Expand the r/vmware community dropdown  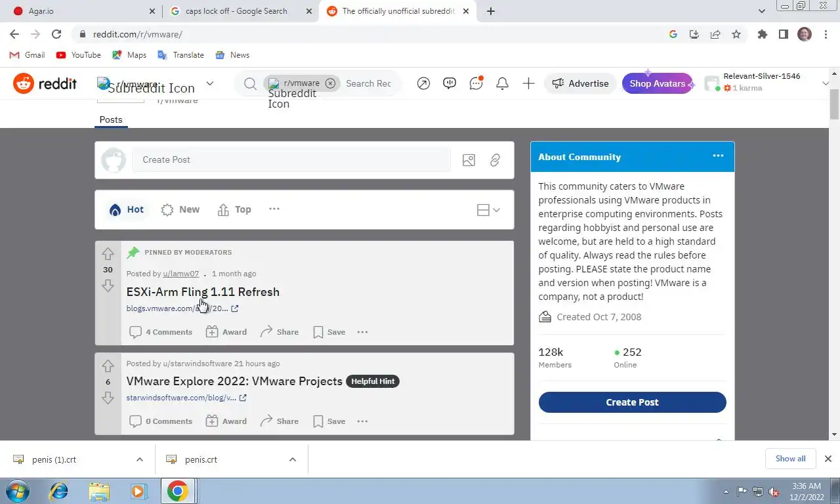click(x=210, y=83)
